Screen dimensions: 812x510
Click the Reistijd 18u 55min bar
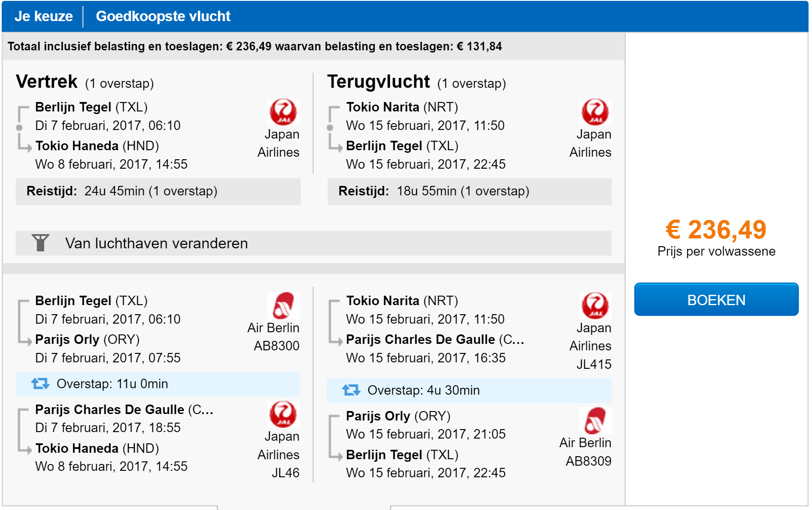(x=469, y=191)
